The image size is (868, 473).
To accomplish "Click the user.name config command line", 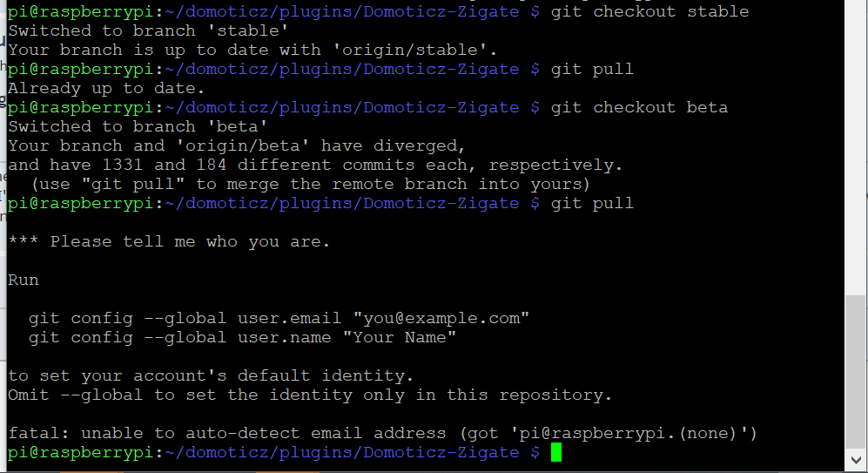I will click(x=242, y=337).
